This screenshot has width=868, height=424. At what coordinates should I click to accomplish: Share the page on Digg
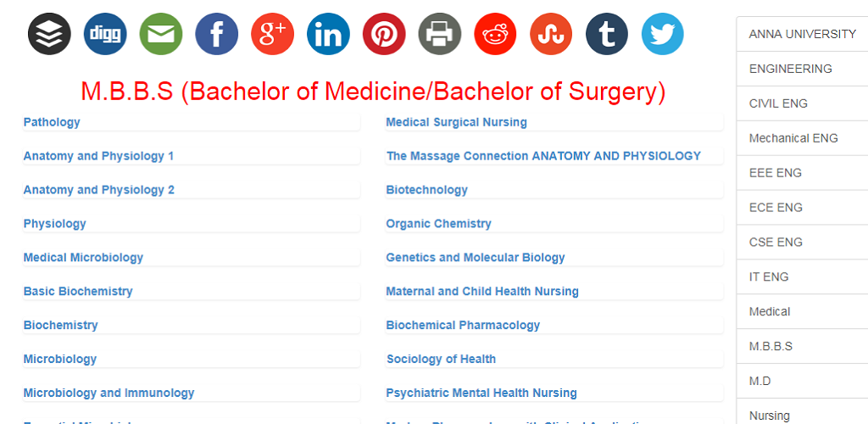[x=105, y=34]
